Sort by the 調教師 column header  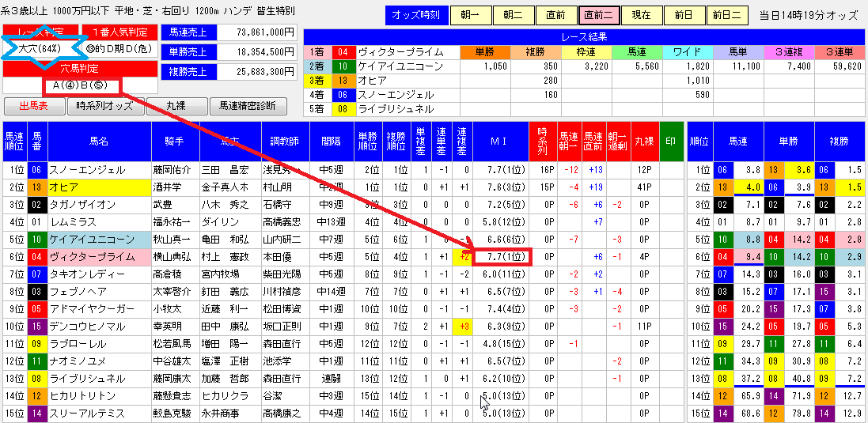pos(285,142)
